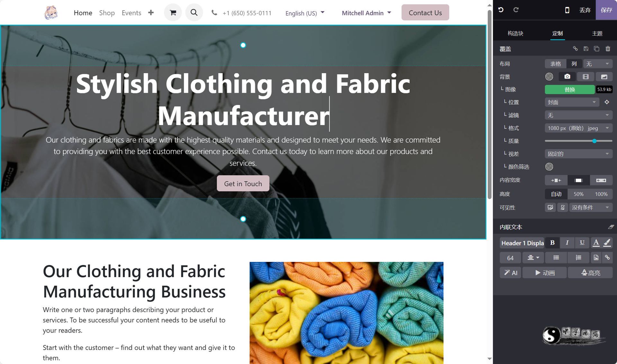Image resolution: width=617 pixels, height=364 pixels.
Task: Open the 高亮 highlight option
Action: coord(590,273)
